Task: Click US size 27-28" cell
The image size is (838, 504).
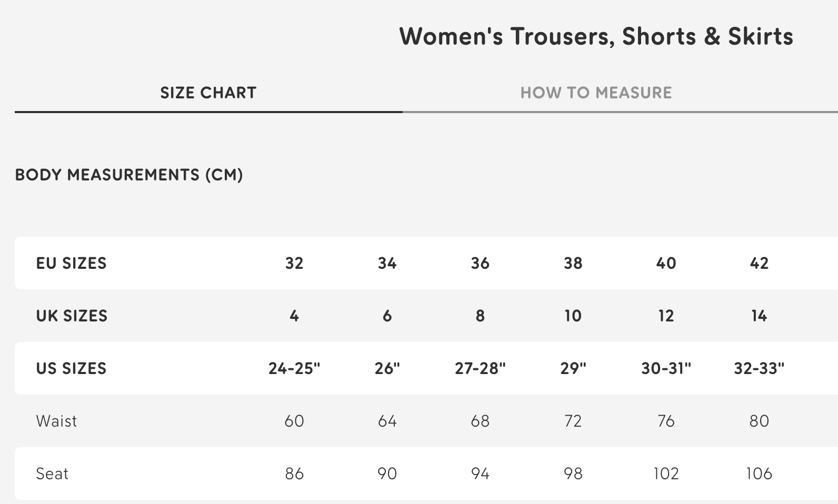Action: pos(480,368)
